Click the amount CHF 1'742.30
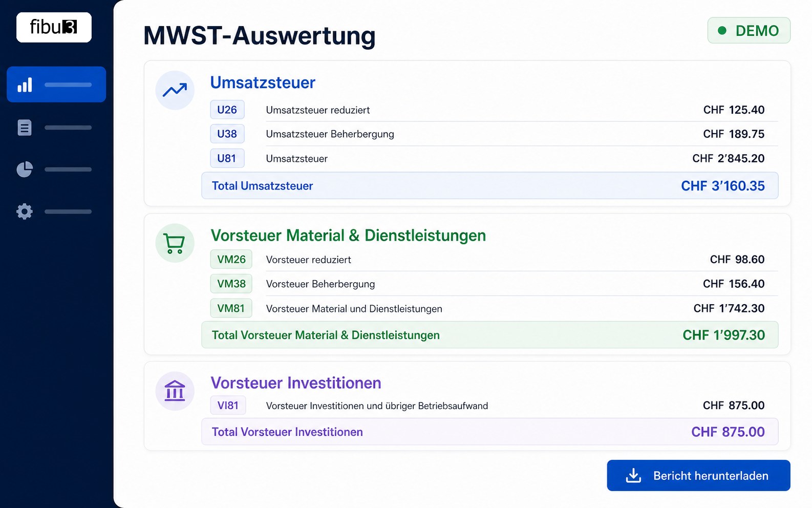Screen dimensions: 812x508 click(729, 308)
